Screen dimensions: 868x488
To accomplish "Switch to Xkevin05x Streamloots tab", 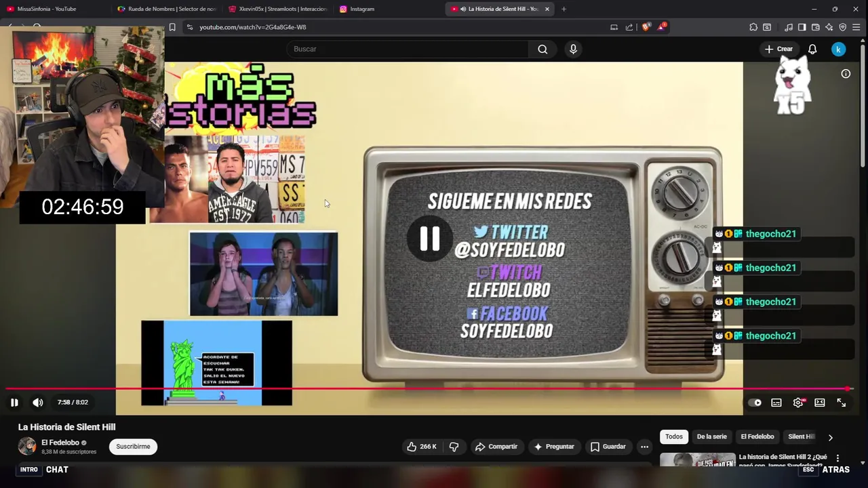I will click(x=278, y=9).
